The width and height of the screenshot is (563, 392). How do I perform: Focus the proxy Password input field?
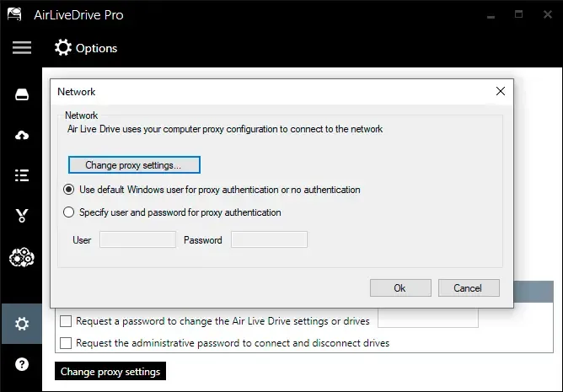(270, 239)
